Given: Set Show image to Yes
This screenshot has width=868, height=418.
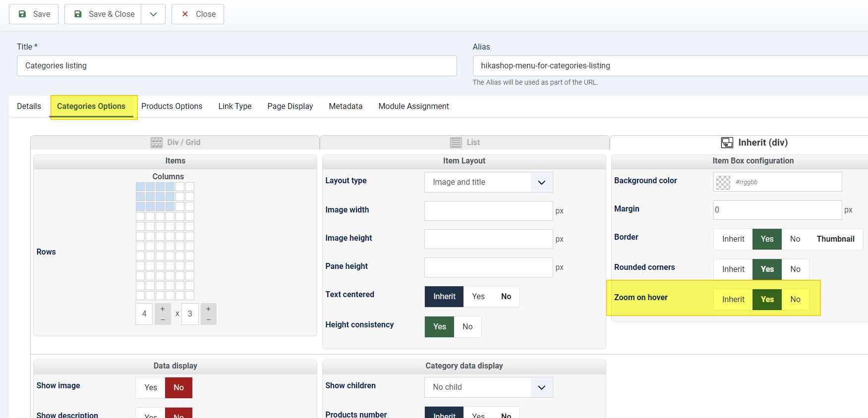Looking at the screenshot, I should click(x=151, y=387).
